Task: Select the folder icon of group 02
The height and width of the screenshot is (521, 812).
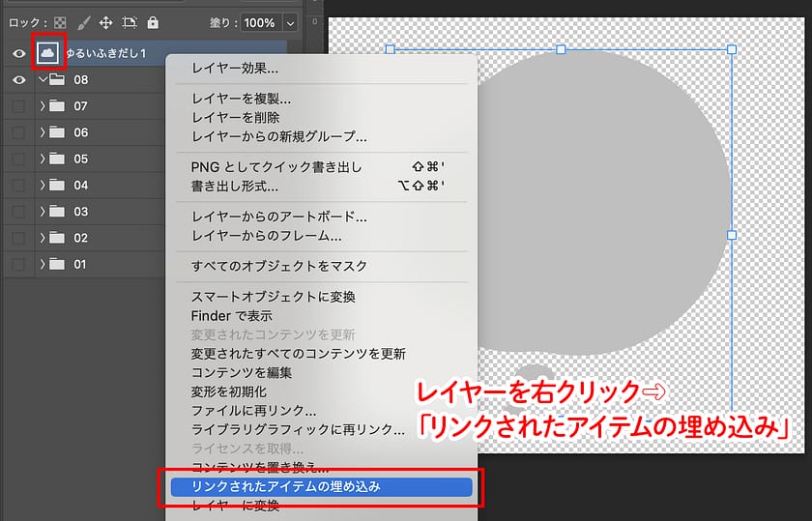Action: click(56, 238)
